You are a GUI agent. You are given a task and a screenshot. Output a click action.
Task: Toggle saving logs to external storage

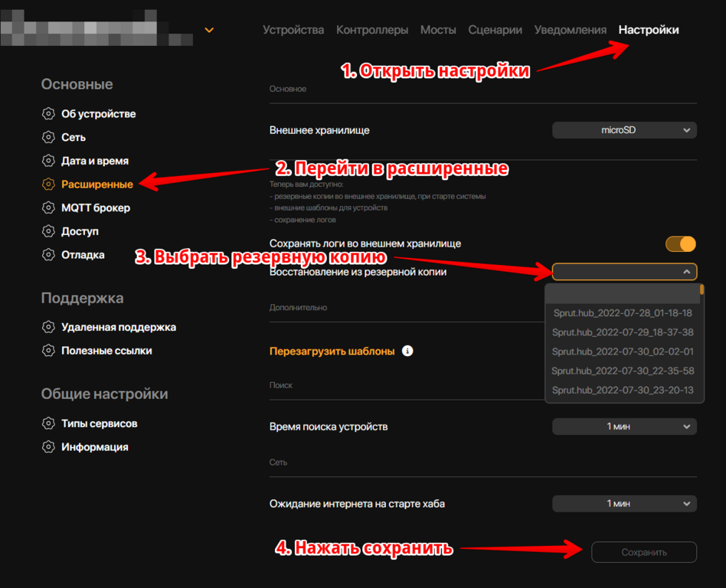(681, 243)
